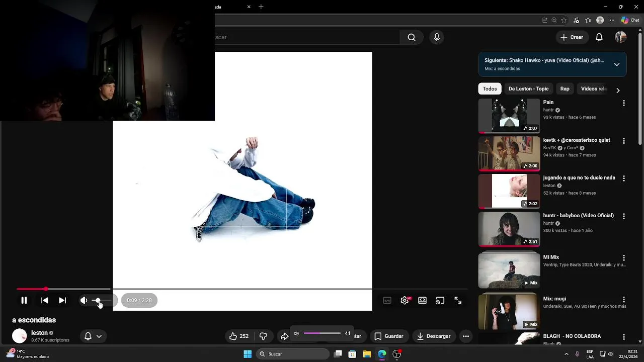Toggle the leston channel notification bell
644x362 pixels.
click(88, 336)
